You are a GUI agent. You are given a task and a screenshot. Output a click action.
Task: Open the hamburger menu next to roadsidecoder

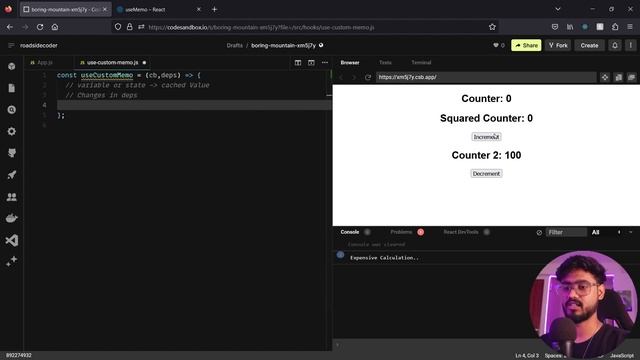pos(11,45)
